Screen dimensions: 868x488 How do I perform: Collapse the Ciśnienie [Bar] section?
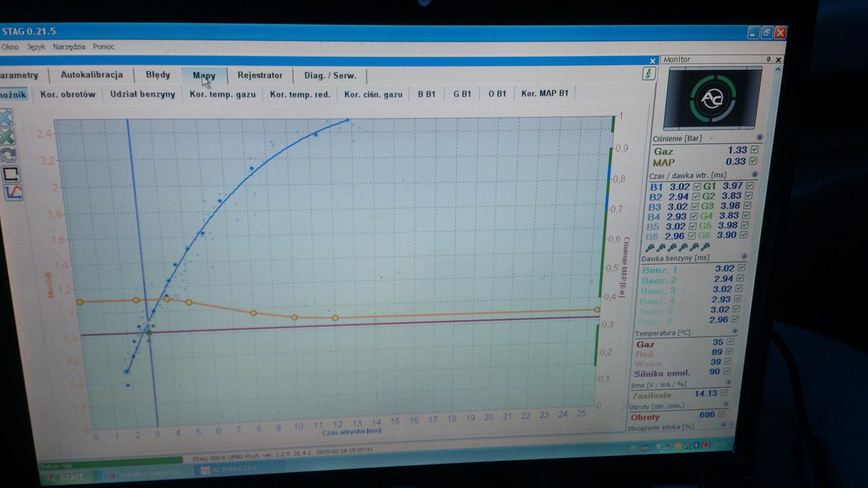click(759, 137)
